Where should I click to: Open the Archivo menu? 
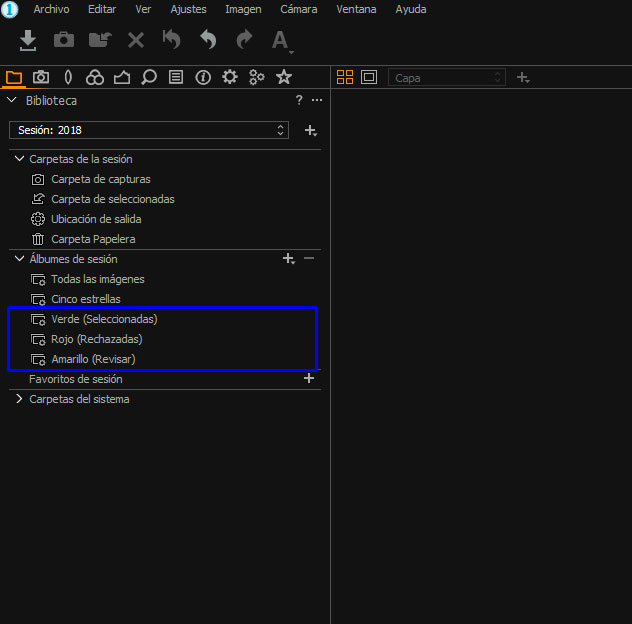[x=51, y=9]
